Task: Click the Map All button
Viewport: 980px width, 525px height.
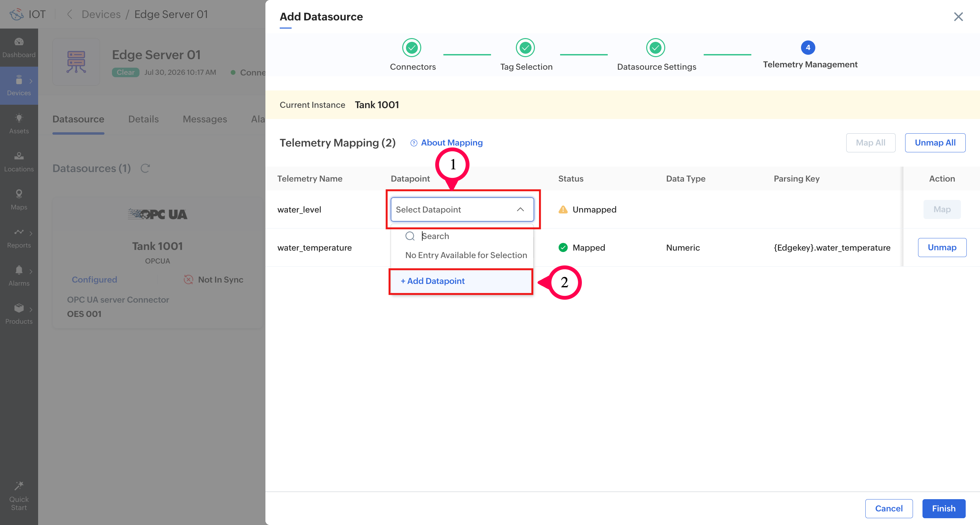Action: (x=870, y=143)
